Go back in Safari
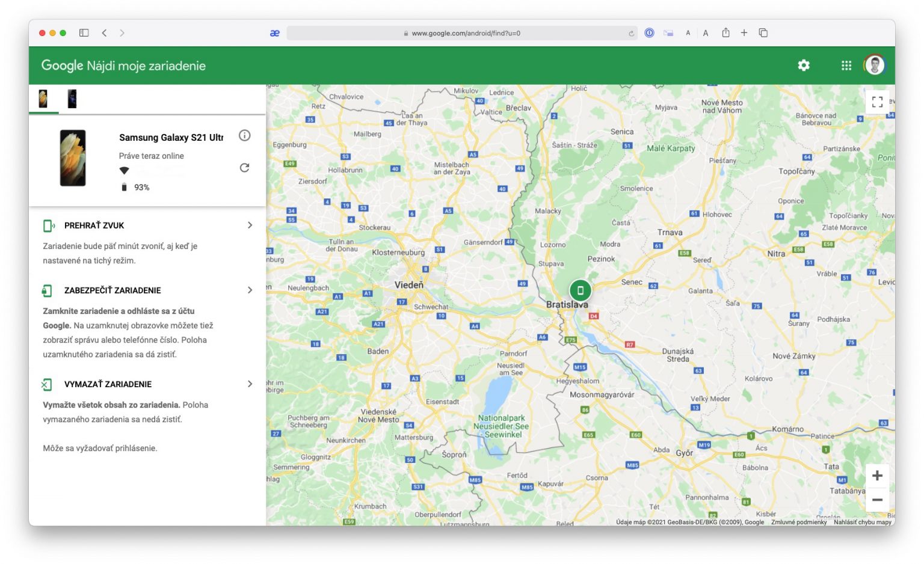This screenshot has height=564, width=924. pyautogui.click(x=104, y=33)
